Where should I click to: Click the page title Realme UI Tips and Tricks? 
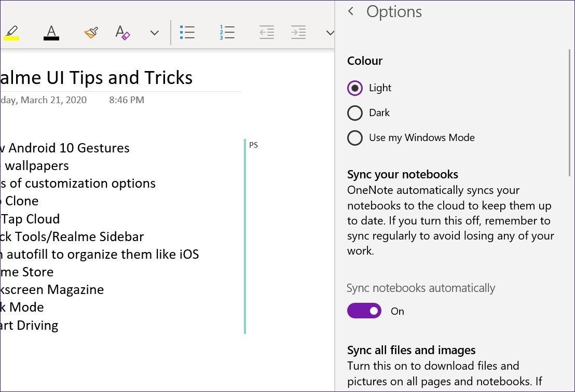pos(96,78)
